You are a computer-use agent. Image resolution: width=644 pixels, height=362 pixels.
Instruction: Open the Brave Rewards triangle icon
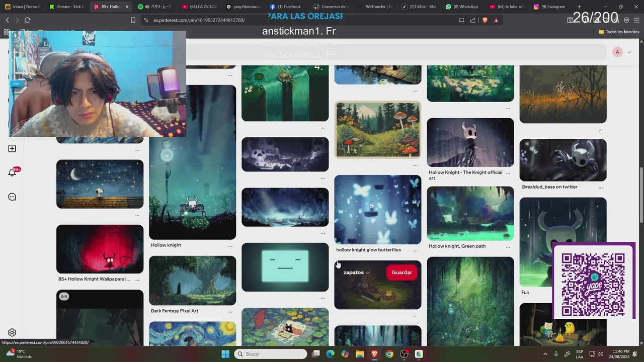pos(496,20)
